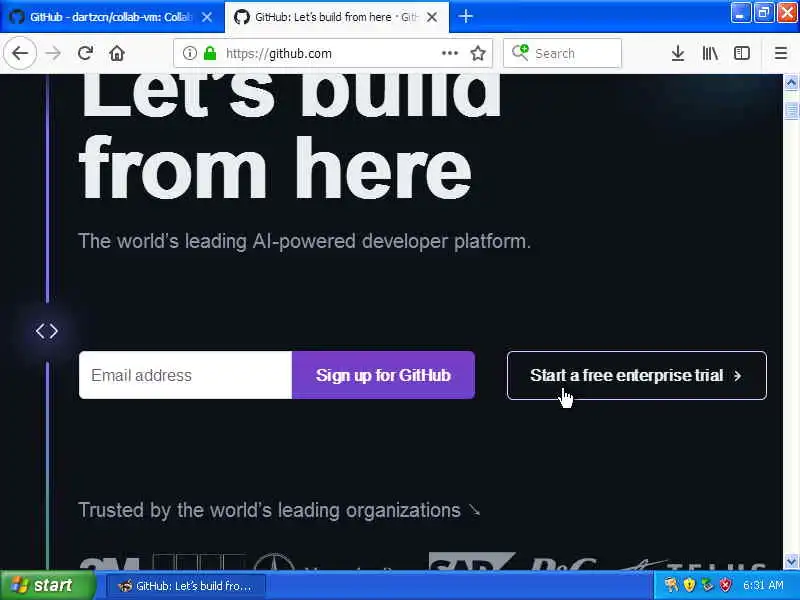Open the browser home page icon
Viewport: 800px width, 600px height.
tap(117, 53)
